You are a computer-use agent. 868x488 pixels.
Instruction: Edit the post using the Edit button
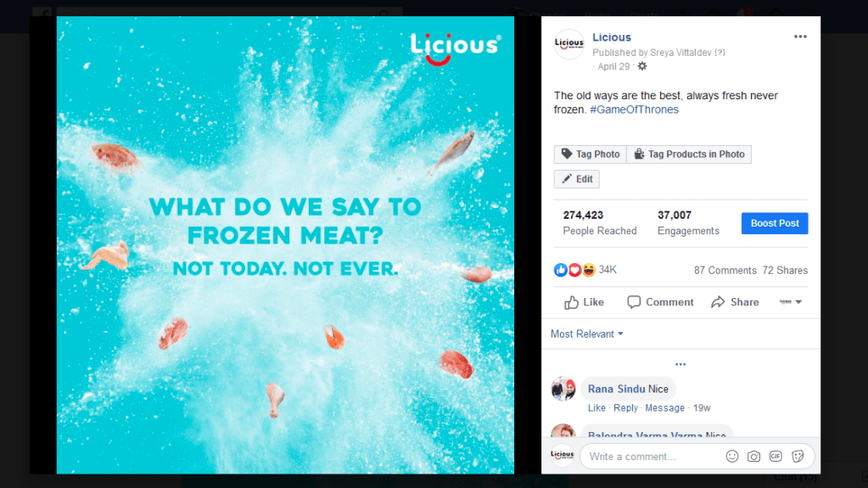pyautogui.click(x=577, y=179)
